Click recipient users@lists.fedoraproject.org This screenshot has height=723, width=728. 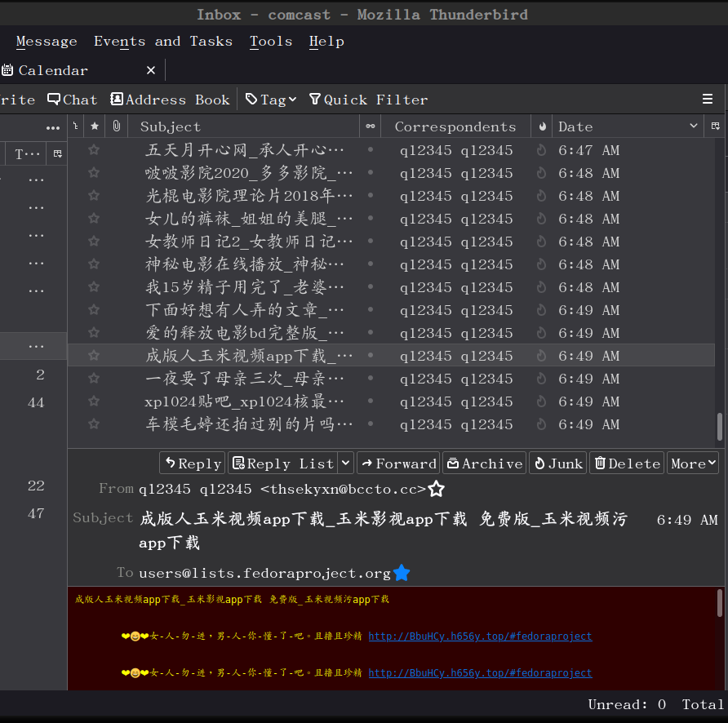coord(264,573)
